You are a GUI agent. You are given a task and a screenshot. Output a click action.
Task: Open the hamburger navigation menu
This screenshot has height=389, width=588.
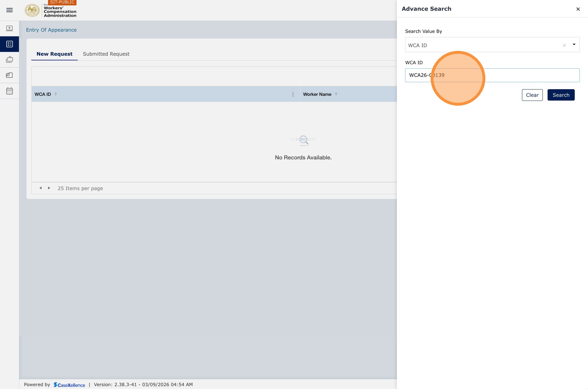tap(9, 10)
